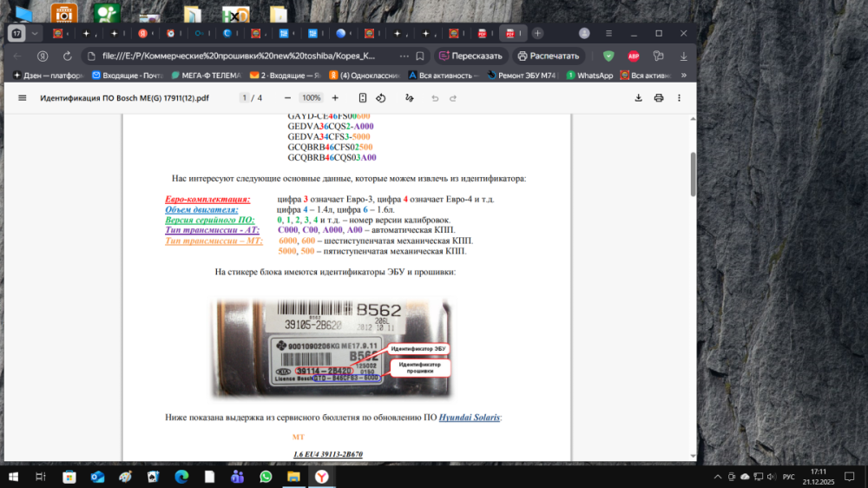Switch to the blue globe tab
Viewport: 868px width, 488px height.
click(343, 33)
